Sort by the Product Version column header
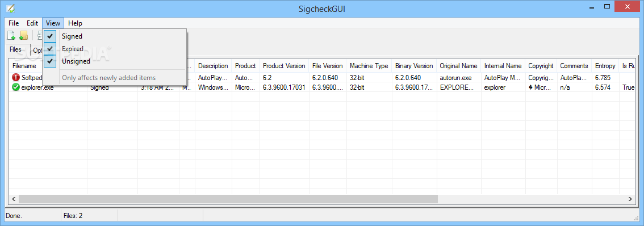Viewport: 644px width, 226px height. click(x=284, y=66)
